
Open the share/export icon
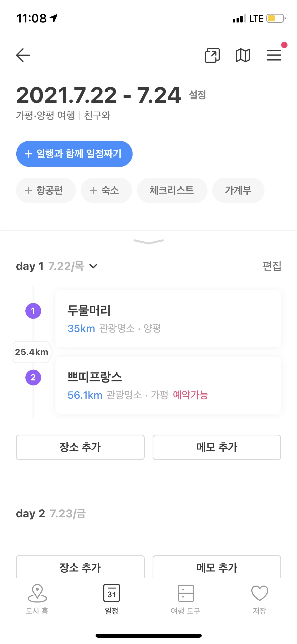pos(212,55)
